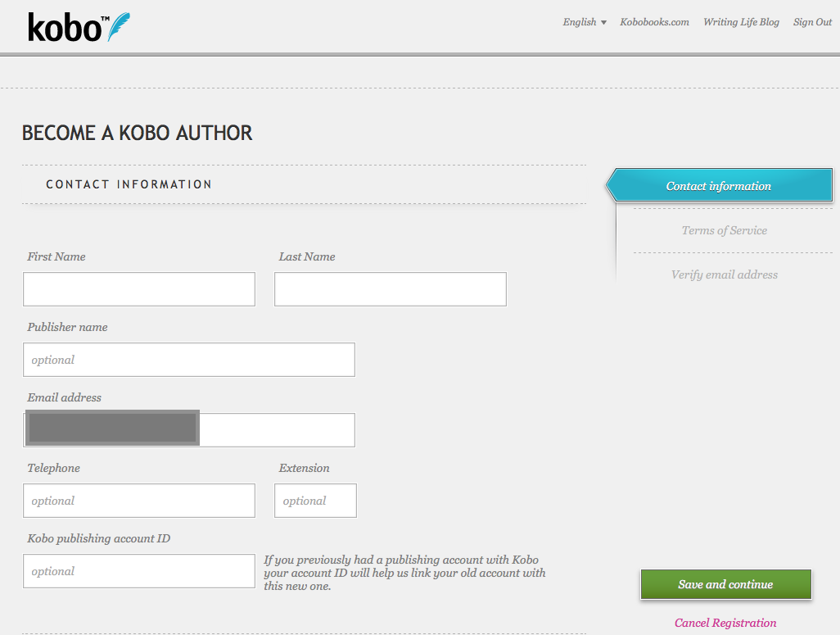The height and width of the screenshot is (635, 840).
Task: Click the Telephone input box
Action: [x=139, y=501]
